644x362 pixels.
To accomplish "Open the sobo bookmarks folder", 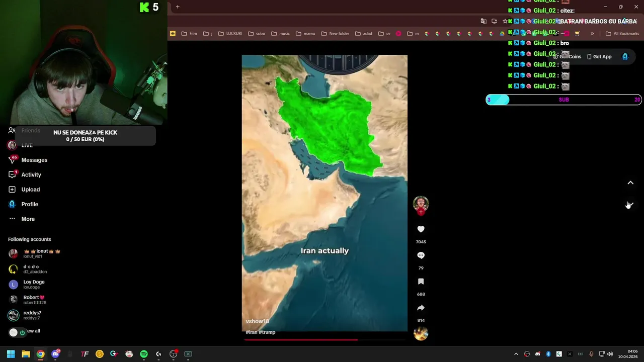I will click(x=256, y=34).
